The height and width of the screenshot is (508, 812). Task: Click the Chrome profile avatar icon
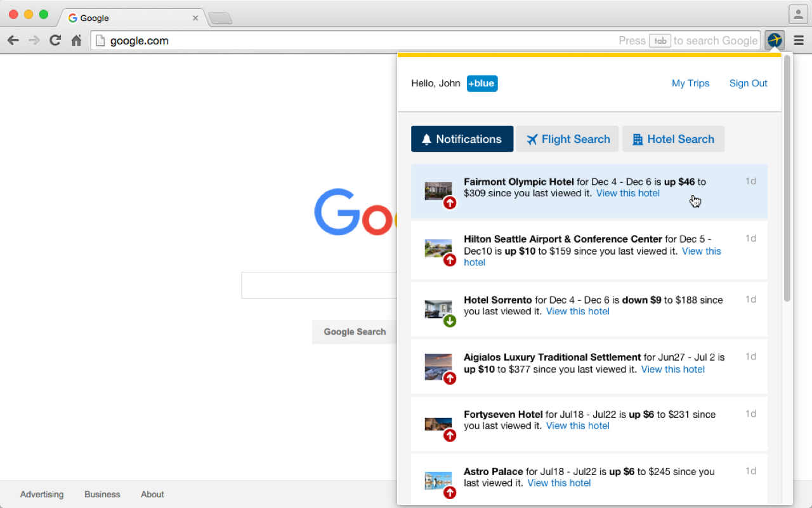pyautogui.click(x=798, y=14)
